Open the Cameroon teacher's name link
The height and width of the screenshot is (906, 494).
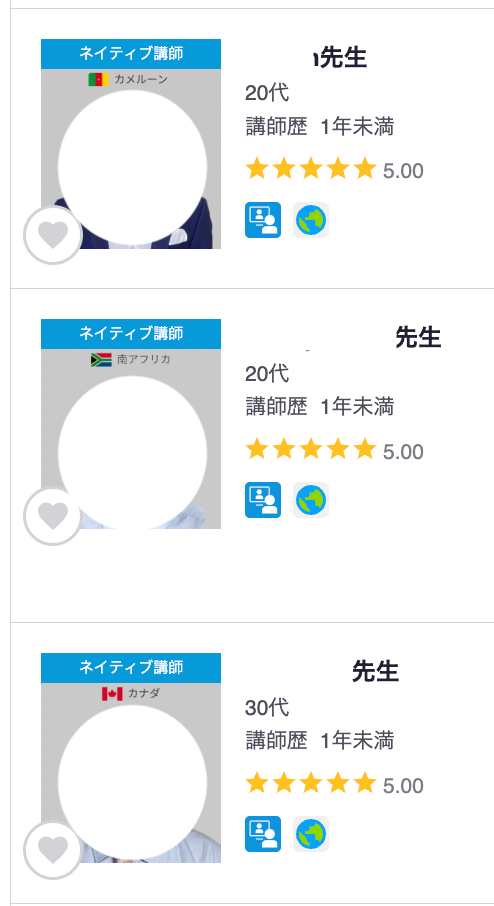pyautogui.click(x=339, y=57)
